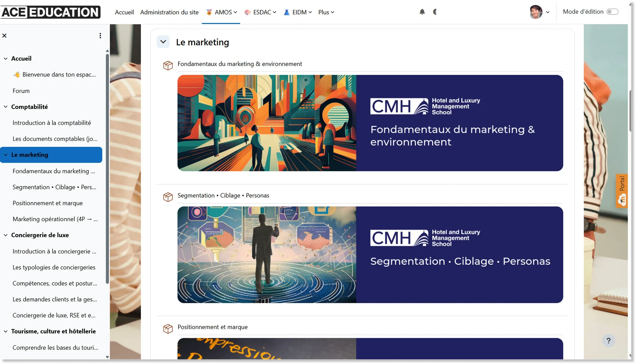Collapse Comptabilité in course index
636x364 pixels.
point(6,107)
